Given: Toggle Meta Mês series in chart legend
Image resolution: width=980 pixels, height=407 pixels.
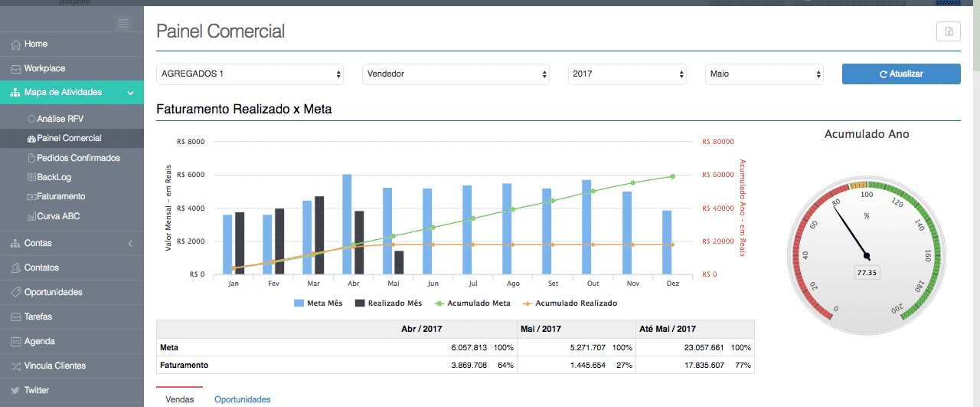Looking at the screenshot, I should coord(318,304).
